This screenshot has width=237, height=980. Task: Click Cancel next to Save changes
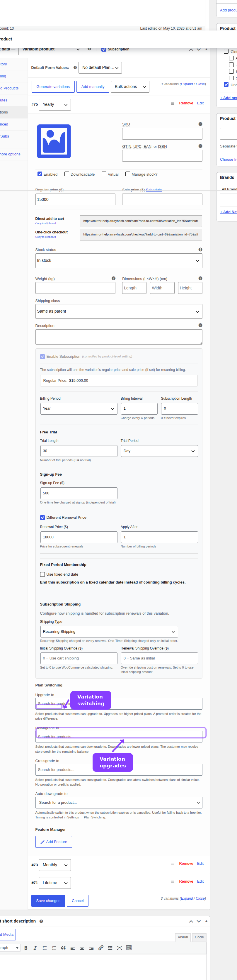(x=77, y=901)
